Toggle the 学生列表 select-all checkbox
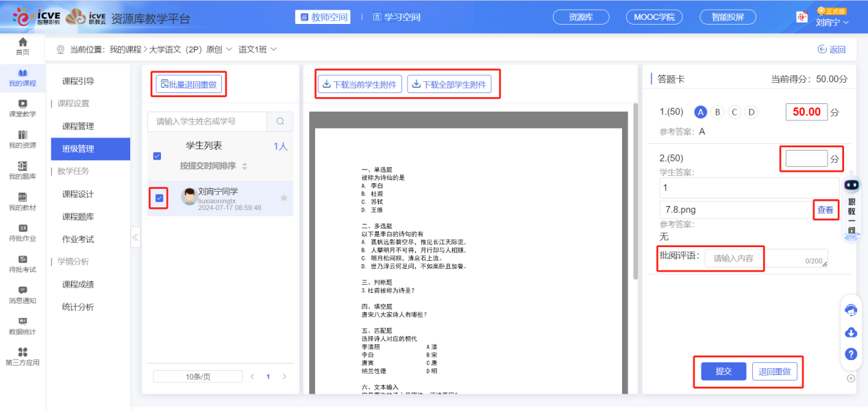The height and width of the screenshot is (412, 868). click(x=157, y=156)
